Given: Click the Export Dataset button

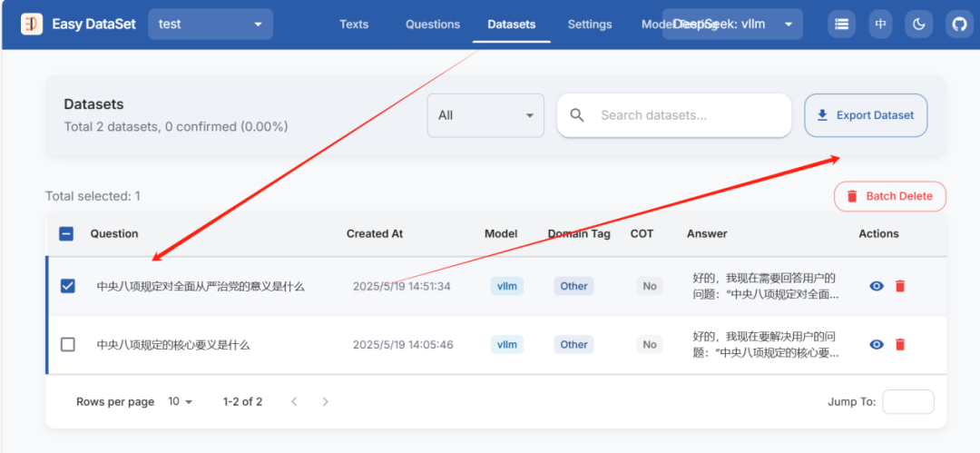Looking at the screenshot, I should pyautogui.click(x=866, y=115).
